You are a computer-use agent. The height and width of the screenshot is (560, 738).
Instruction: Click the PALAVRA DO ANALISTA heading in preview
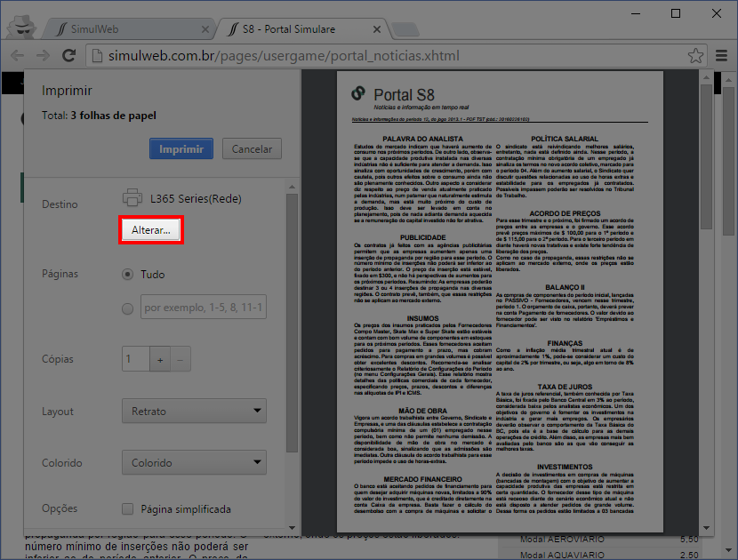coord(422,139)
